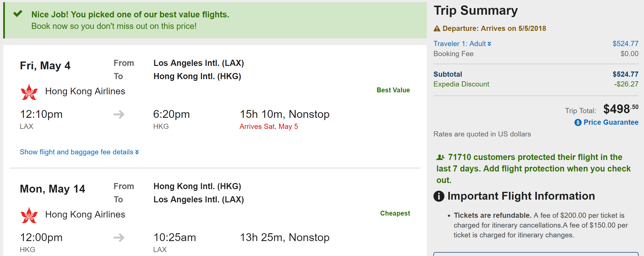Viewport: 644px width, 256px height.
Task: Click the Mon, May 14 return date heading
Action: [52, 189]
